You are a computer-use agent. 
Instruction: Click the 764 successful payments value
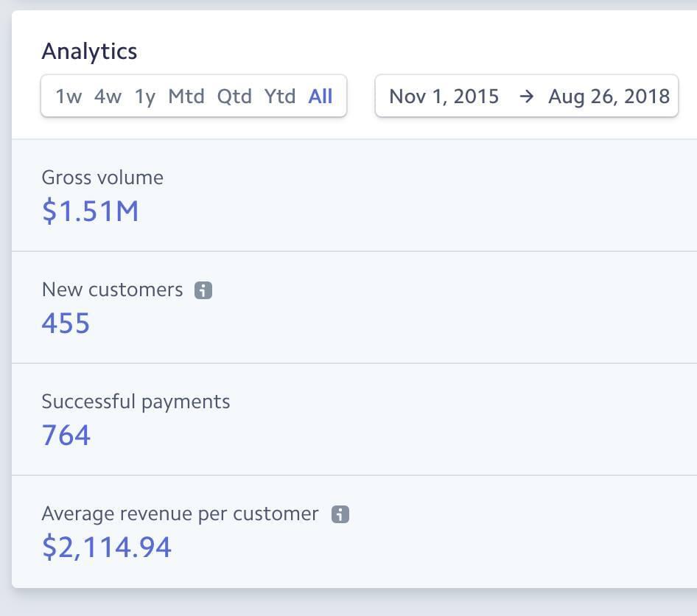click(66, 435)
